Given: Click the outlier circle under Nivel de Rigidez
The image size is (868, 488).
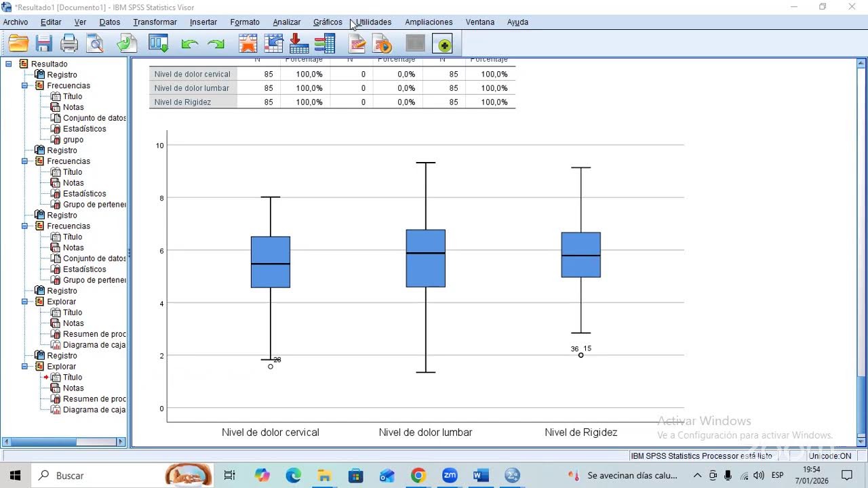Looking at the screenshot, I should (581, 355).
